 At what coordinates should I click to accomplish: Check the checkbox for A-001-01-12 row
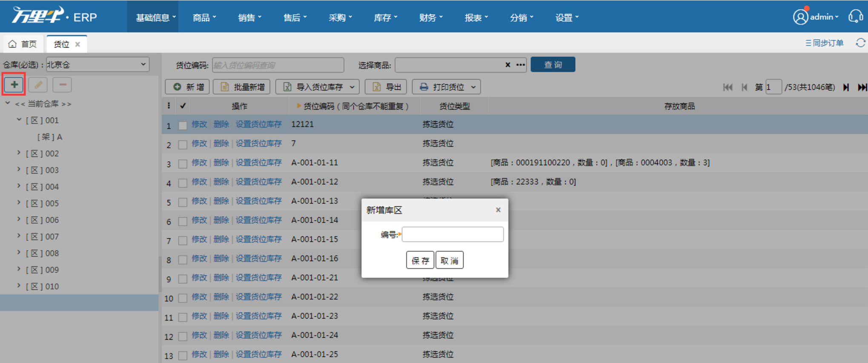click(183, 183)
